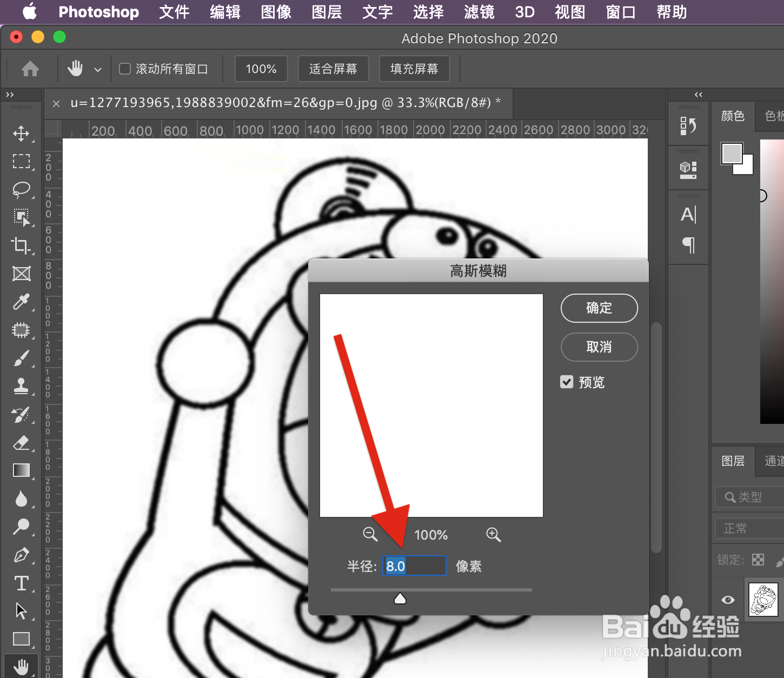784x678 pixels.
Task: Select the Crop tool
Action: click(x=21, y=245)
